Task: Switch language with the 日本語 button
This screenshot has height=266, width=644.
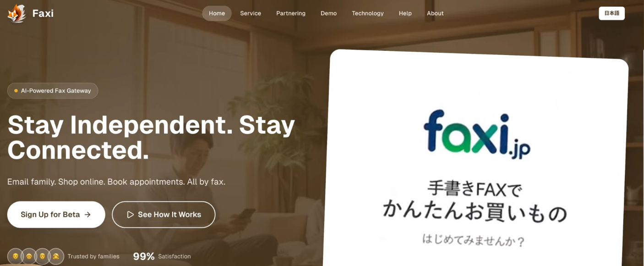Action: pos(611,13)
